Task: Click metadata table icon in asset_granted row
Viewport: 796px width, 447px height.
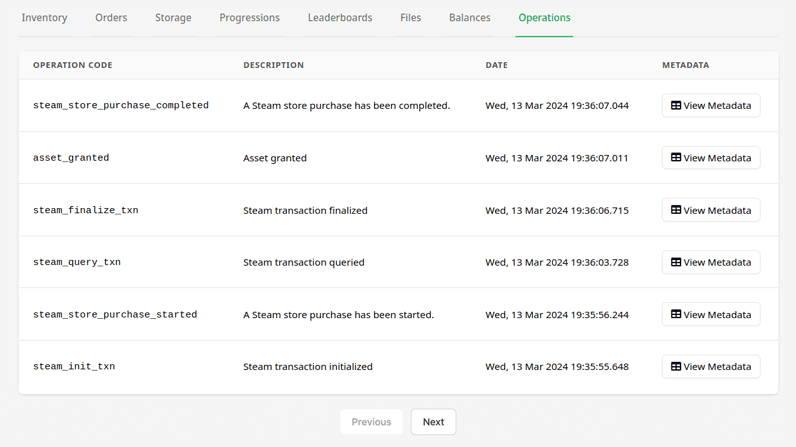Action: 676,158
